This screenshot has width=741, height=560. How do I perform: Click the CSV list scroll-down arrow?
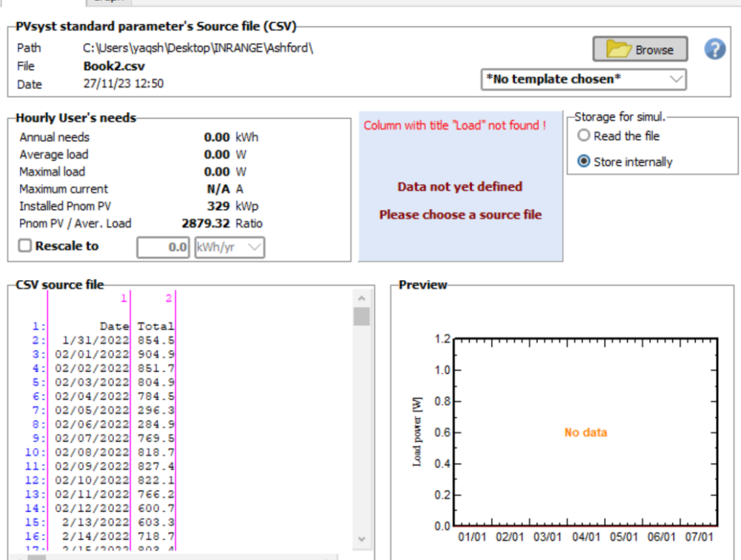[x=362, y=539]
